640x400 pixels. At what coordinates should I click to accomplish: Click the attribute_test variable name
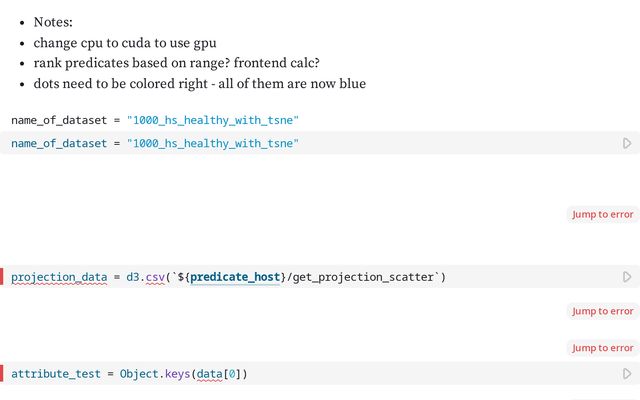(x=56, y=374)
